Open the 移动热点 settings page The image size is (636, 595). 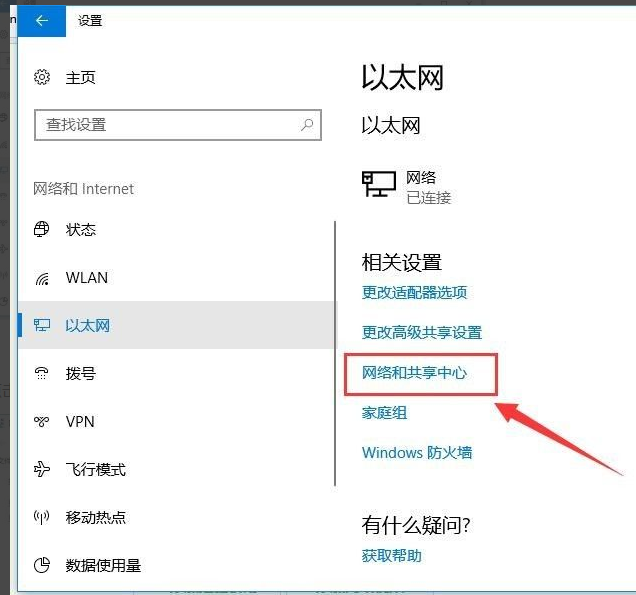coord(96,518)
